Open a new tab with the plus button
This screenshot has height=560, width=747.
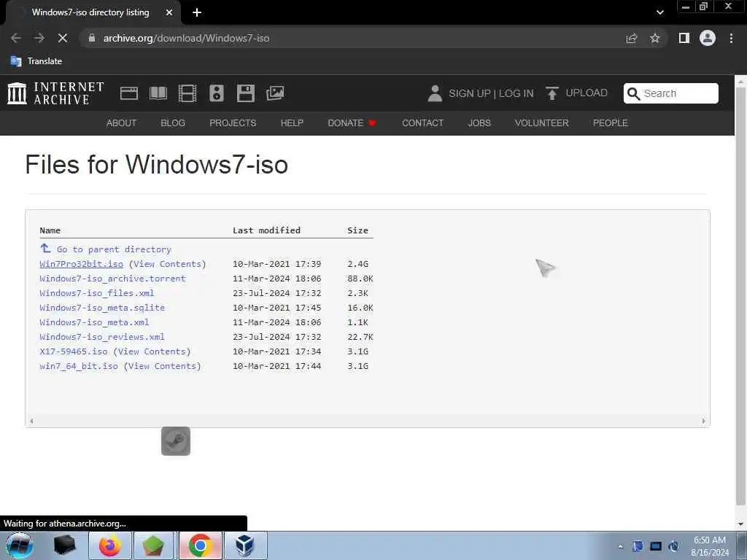point(197,12)
